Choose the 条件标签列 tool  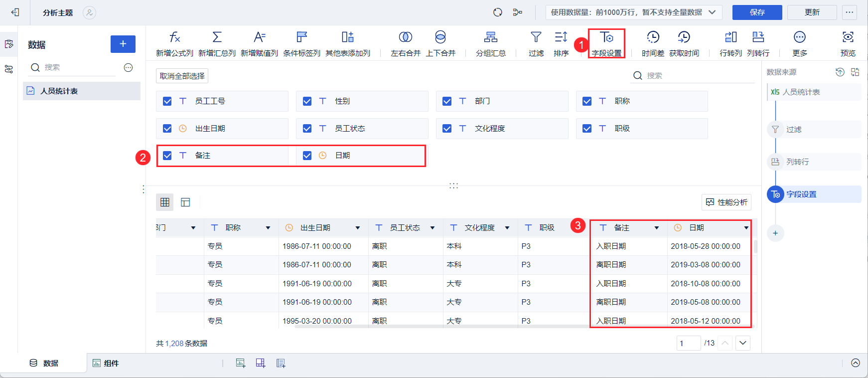pyautogui.click(x=301, y=43)
